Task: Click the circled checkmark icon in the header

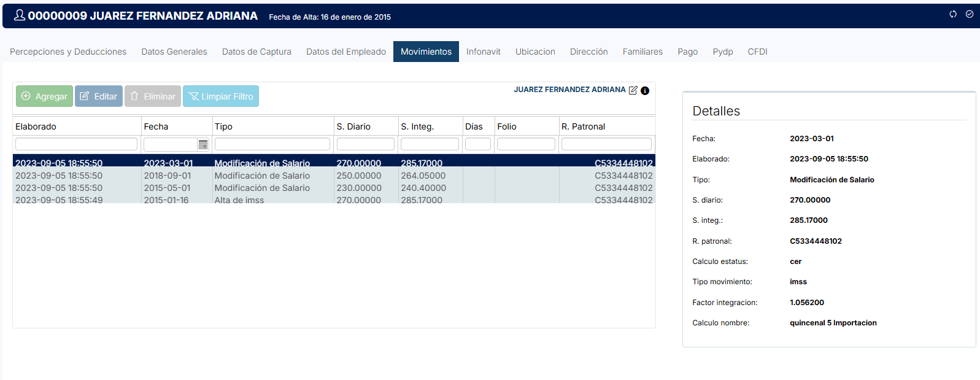Action: [x=970, y=14]
